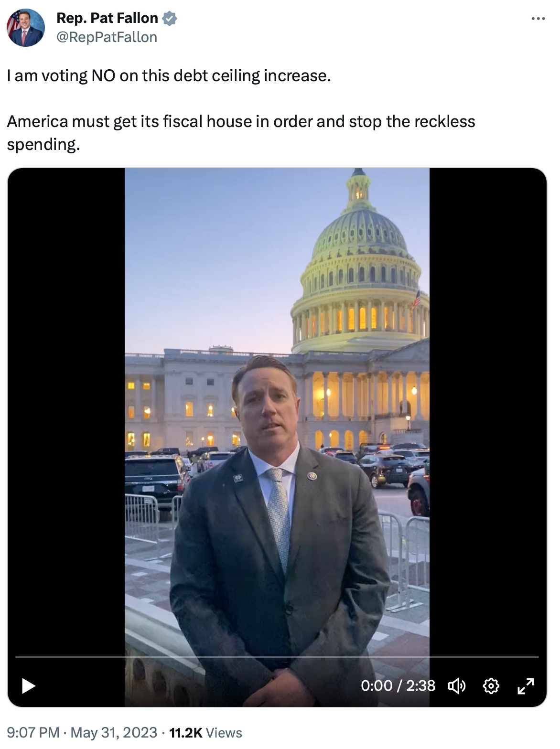Expand the video to fullscreen

(x=526, y=686)
